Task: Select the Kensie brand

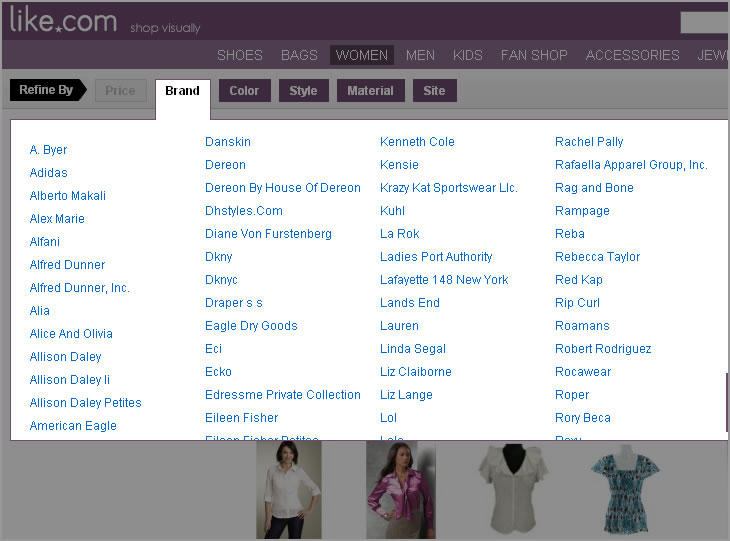Action: click(x=399, y=165)
